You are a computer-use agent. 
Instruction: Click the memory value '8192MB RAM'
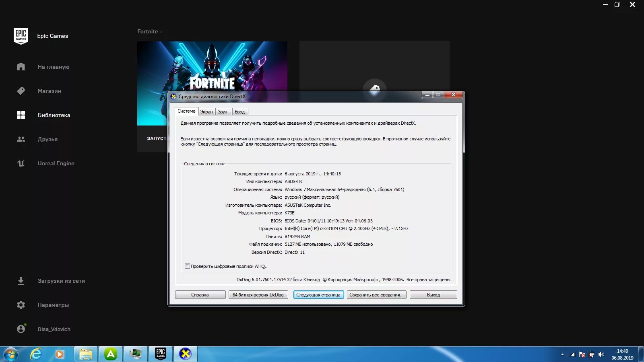297,237
